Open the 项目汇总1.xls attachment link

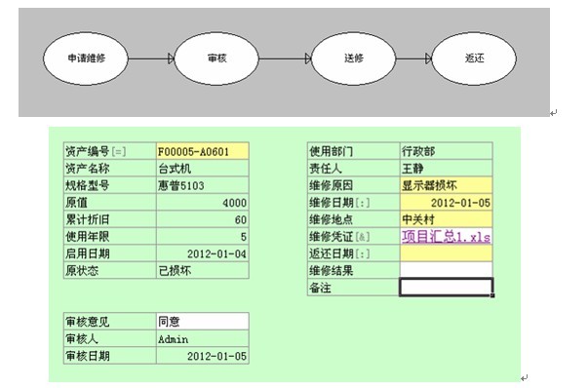click(446, 237)
